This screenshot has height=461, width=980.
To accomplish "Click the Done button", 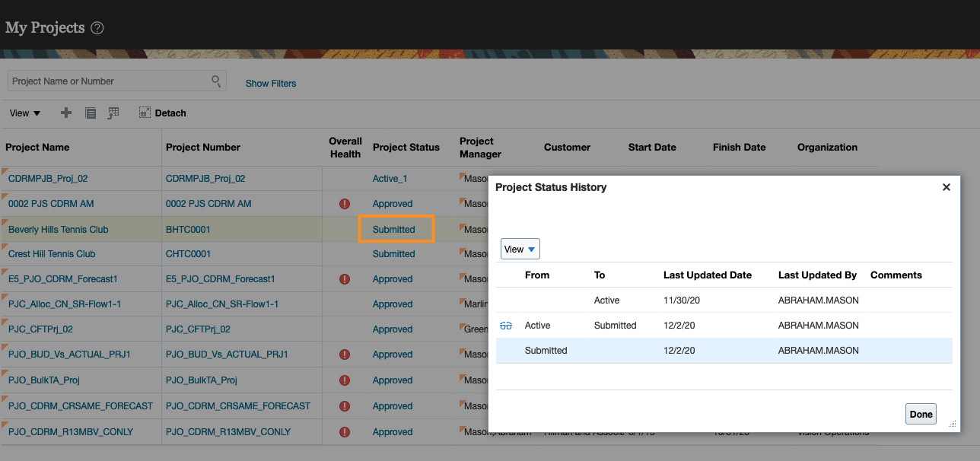I will [921, 415].
